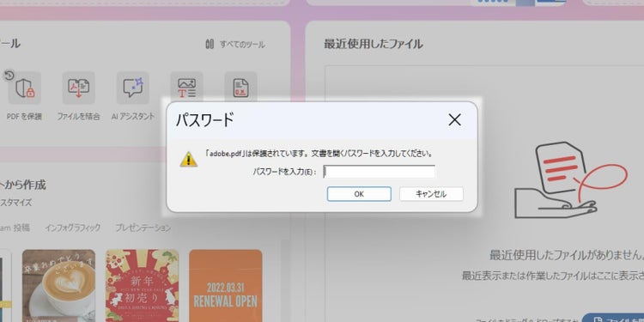Click the password input field
Viewport: 644px width, 322px height.
point(379,172)
